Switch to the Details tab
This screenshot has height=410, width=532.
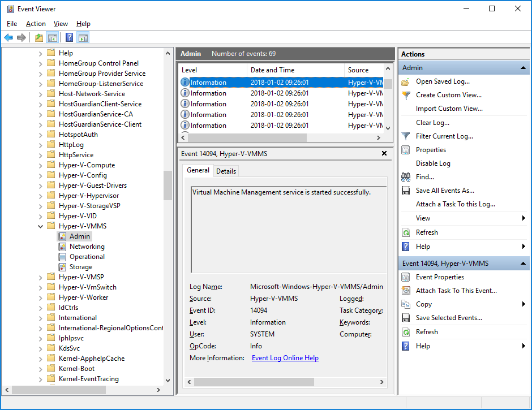point(226,171)
